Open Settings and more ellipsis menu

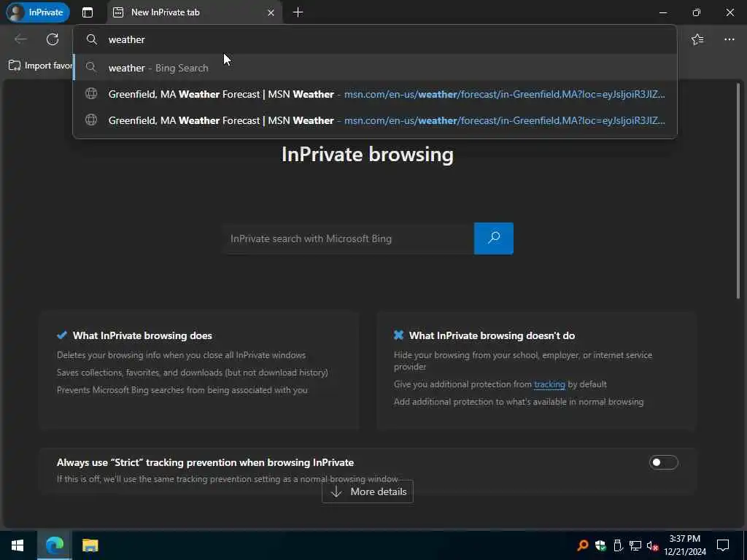[x=729, y=39]
